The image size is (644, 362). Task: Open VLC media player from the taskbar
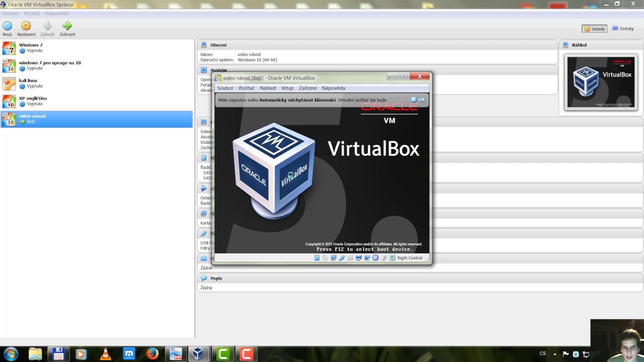tap(106, 354)
